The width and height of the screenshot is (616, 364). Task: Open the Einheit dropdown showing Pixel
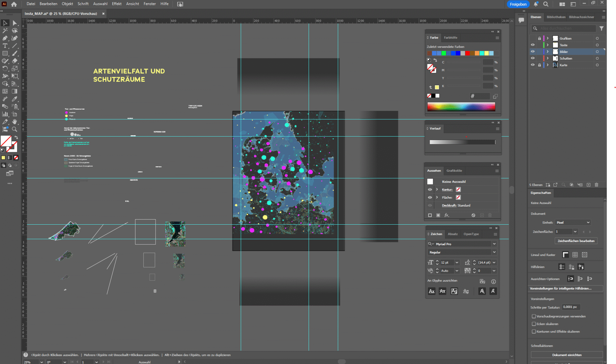pos(573,222)
